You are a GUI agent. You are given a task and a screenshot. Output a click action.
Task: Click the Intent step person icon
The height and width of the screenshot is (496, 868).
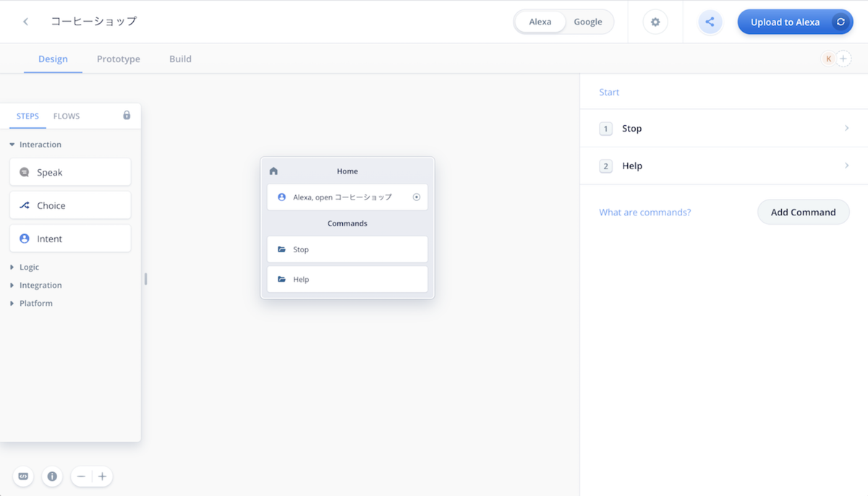[25, 239]
